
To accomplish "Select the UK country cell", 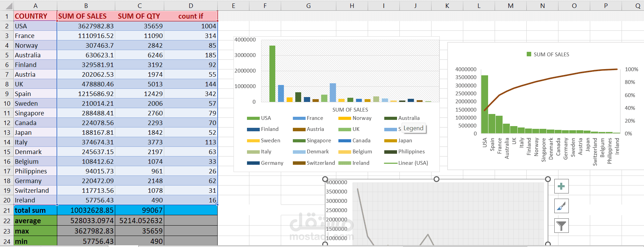I will [x=35, y=84].
